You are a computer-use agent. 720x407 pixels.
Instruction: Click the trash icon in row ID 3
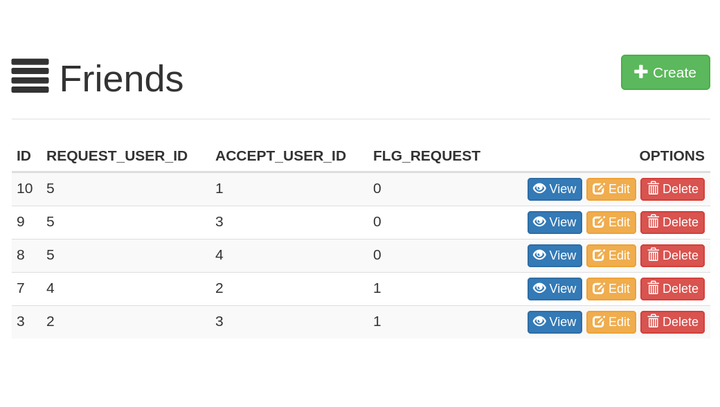tap(653, 322)
